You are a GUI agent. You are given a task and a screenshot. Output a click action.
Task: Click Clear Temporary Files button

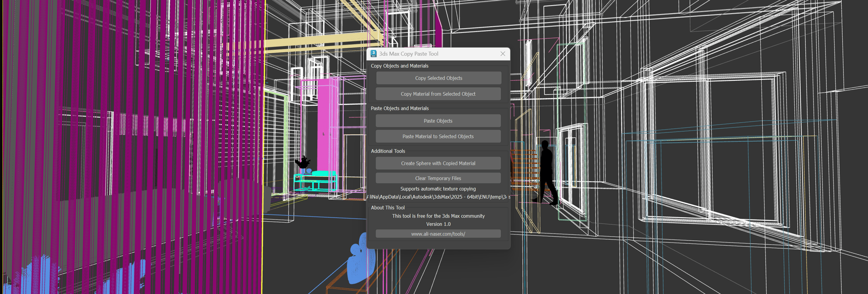point(438,178)
